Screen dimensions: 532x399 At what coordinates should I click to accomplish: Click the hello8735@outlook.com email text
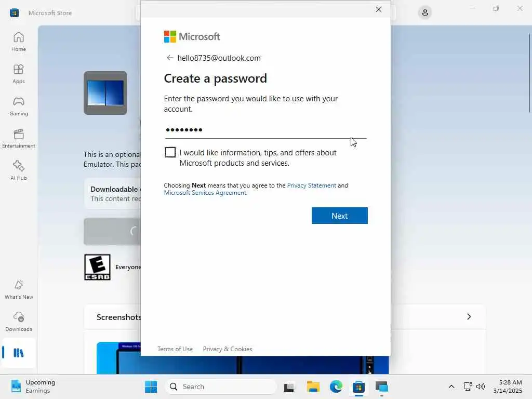pyautogui.click(x=219, y=58)
